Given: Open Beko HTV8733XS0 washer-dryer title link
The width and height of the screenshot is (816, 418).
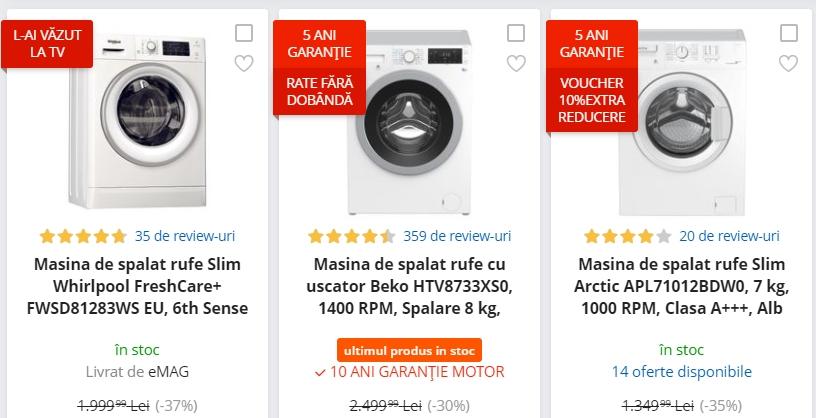Looking at the screenshot, I should point(410,286).
